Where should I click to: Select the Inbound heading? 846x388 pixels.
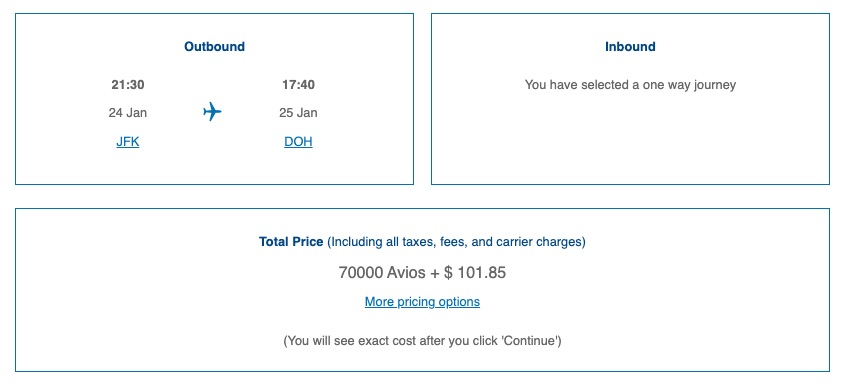click(630, 47)
